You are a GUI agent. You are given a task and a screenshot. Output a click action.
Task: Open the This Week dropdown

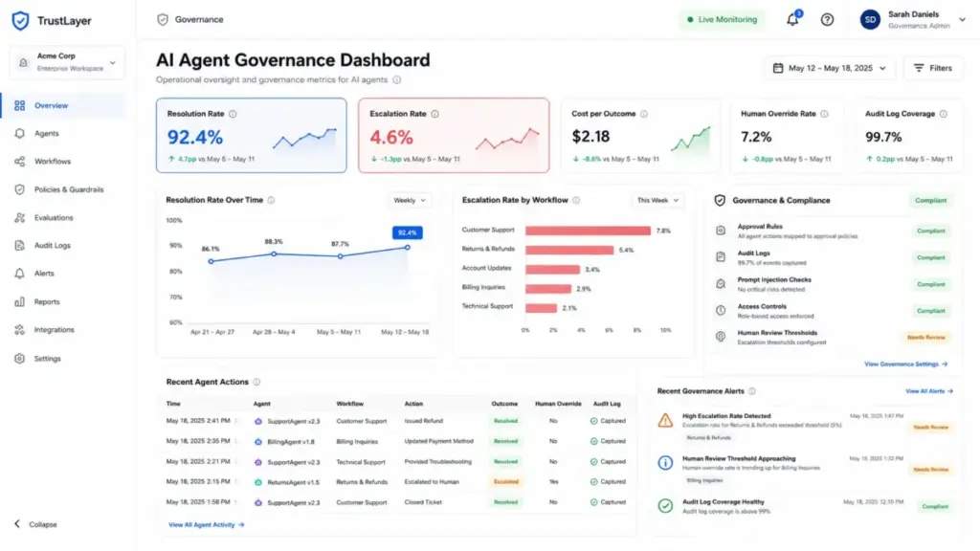point(657,200)
